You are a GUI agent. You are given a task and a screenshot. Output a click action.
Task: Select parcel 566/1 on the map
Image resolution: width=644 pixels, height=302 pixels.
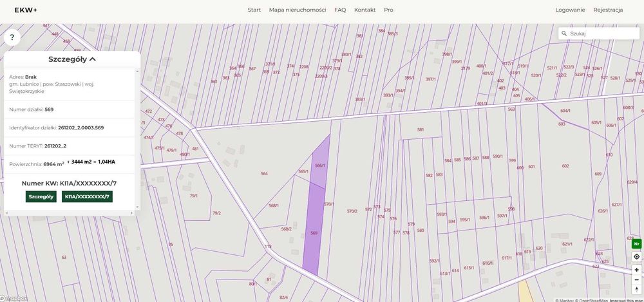pyautogui.click(x=319, y=165)
